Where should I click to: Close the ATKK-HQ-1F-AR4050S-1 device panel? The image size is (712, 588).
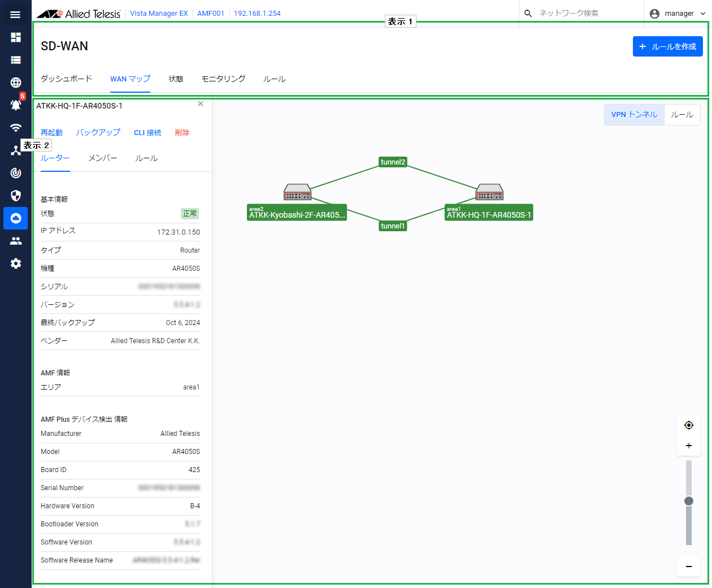(x=201, y=103)
